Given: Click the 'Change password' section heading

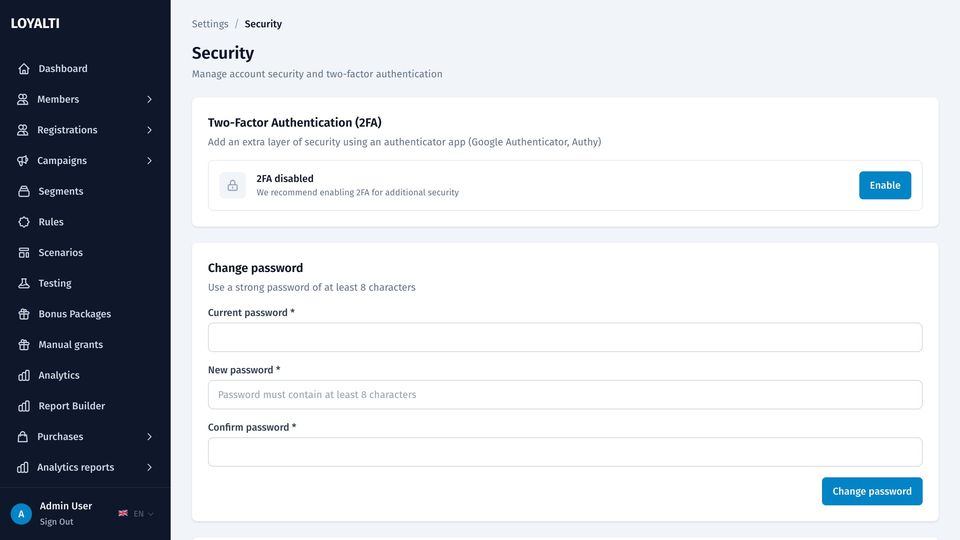Looking at the screenshot, I should click(x=255, y=268).
